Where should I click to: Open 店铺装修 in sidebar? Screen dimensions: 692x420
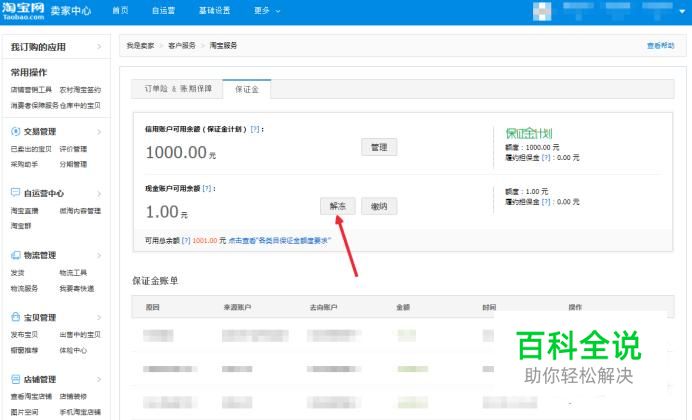point(73,396)
